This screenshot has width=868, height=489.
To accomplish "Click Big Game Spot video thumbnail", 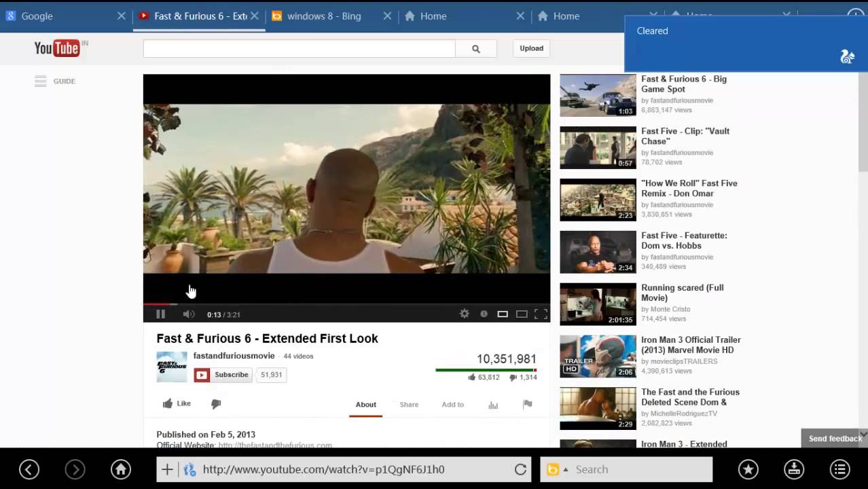I will (598, 95).
